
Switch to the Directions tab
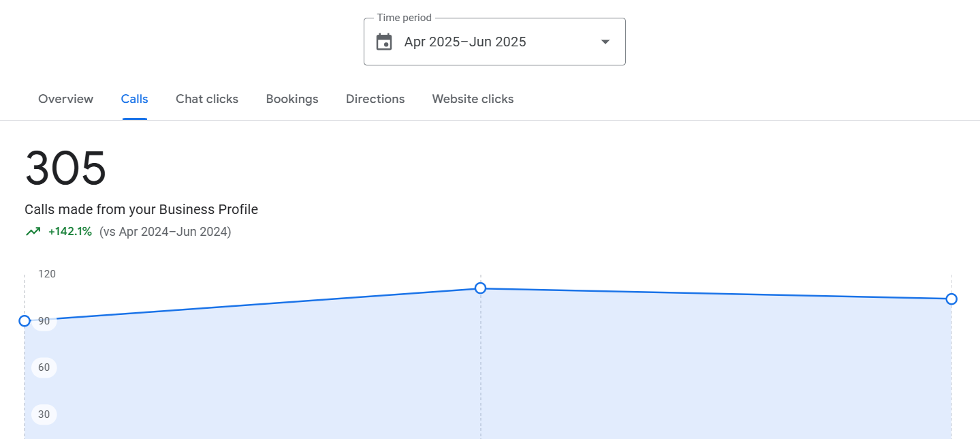coord(375,99)
